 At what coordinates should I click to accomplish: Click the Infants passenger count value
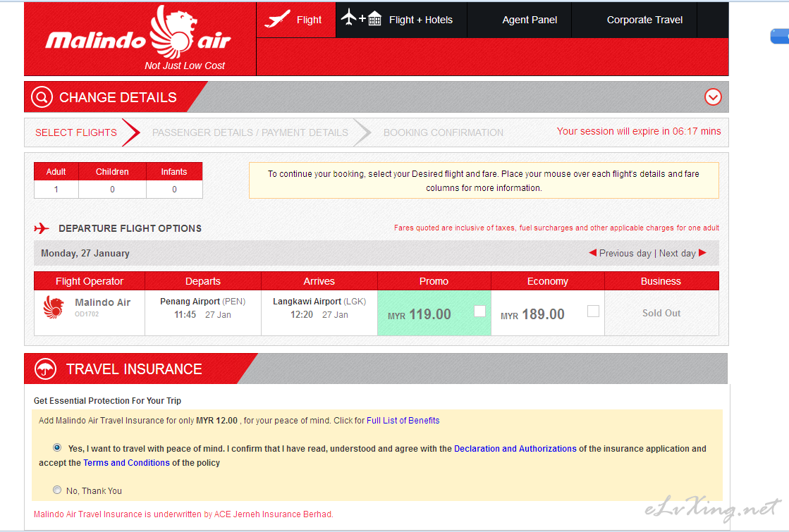pyautogui.click(x=174, y=190)
